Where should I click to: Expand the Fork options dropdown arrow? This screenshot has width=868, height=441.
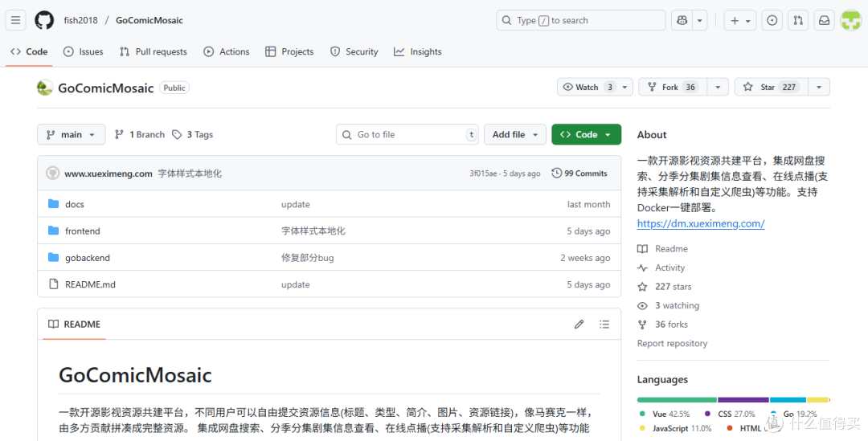point(718,87)
